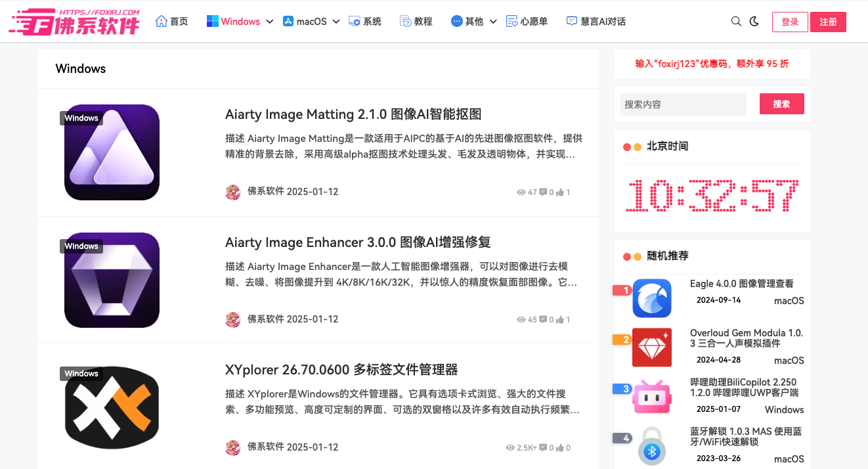Click the foxirj123 优惠码 promo text
The height and width of the screenshot is (469, 868).
click(712, 64)
